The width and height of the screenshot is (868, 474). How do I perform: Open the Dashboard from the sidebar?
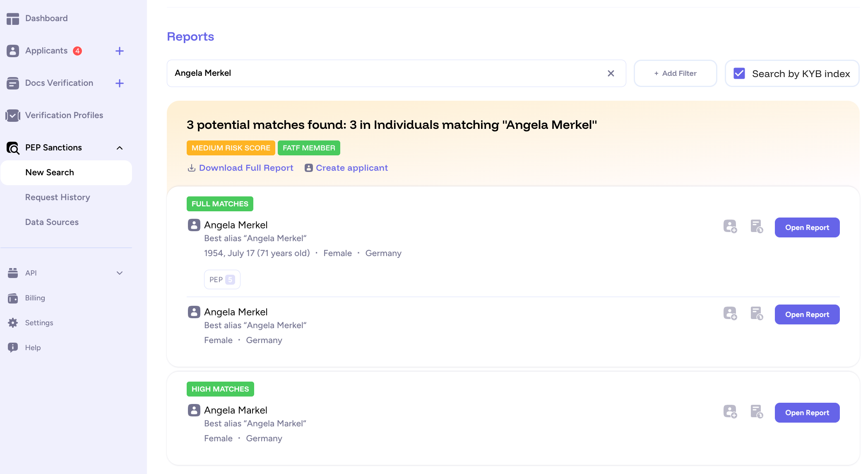coord(46,18)
